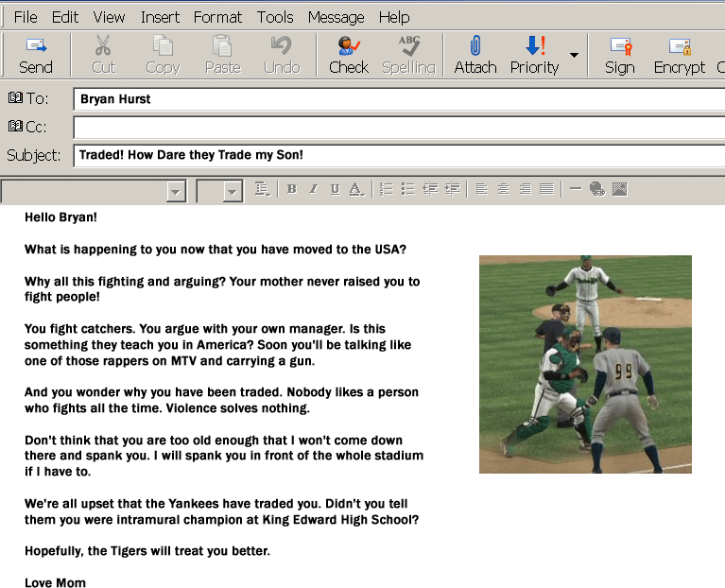The image size is (725, 588).
Task: Attach a file using the paperclip icon
Action: [475, 55]
